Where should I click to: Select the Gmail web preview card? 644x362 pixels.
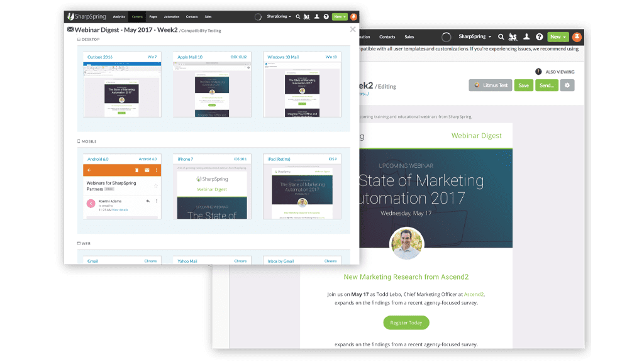click(x=122, y=260)
